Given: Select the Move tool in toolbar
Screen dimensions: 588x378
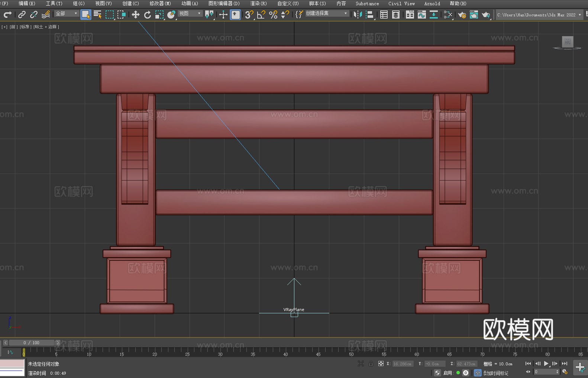Looking at the screenshot, I should (136, 14).
